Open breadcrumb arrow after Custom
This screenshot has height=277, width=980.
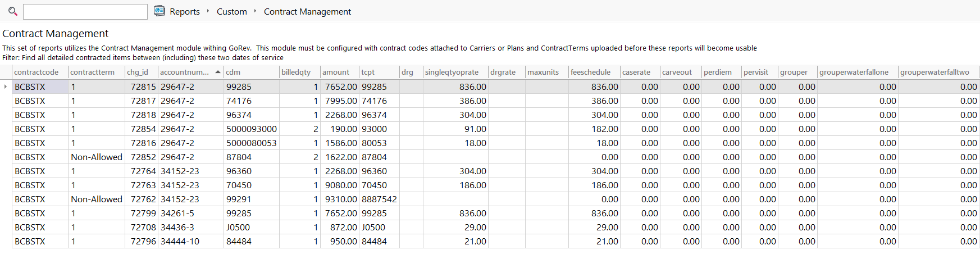pos(255,11)
